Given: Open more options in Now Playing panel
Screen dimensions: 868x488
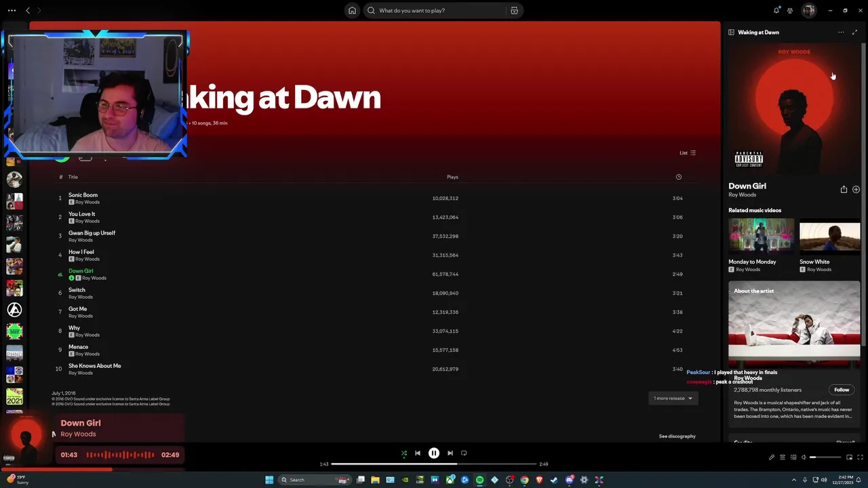Looking at the screenshot, I should [841, 33].
